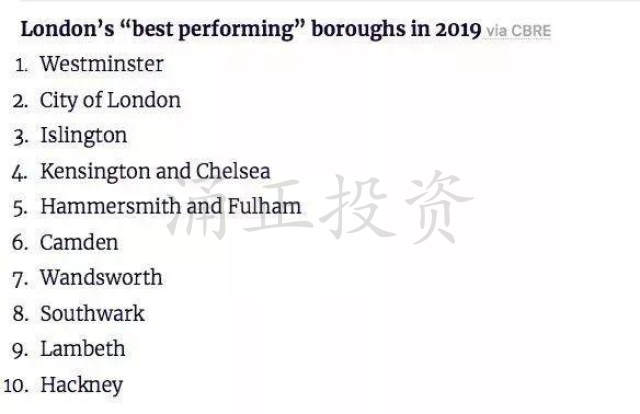Click the number 1 list marker

(x=22, y=65)
